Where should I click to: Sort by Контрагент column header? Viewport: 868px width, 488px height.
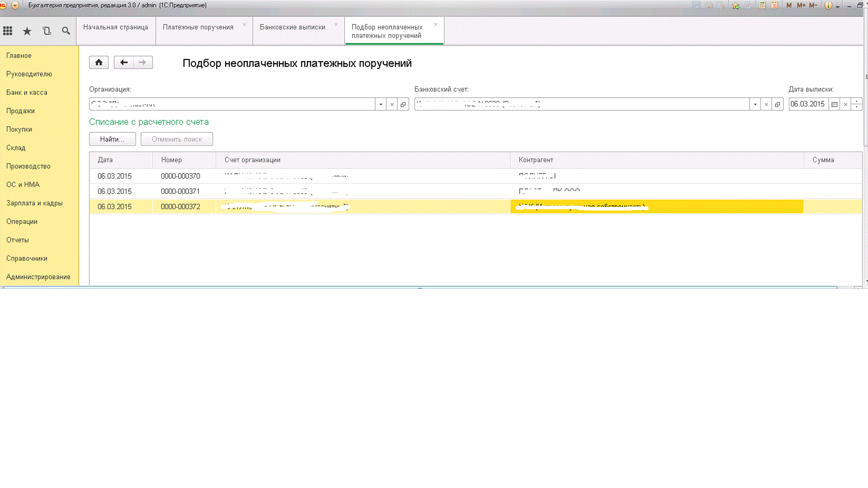(536, 160)
